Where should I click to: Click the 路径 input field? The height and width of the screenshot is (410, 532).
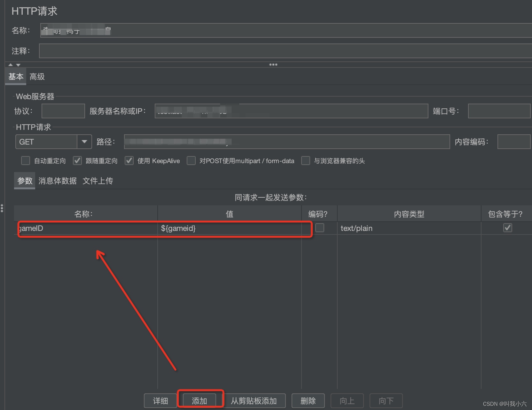click(x=287, y=142)
